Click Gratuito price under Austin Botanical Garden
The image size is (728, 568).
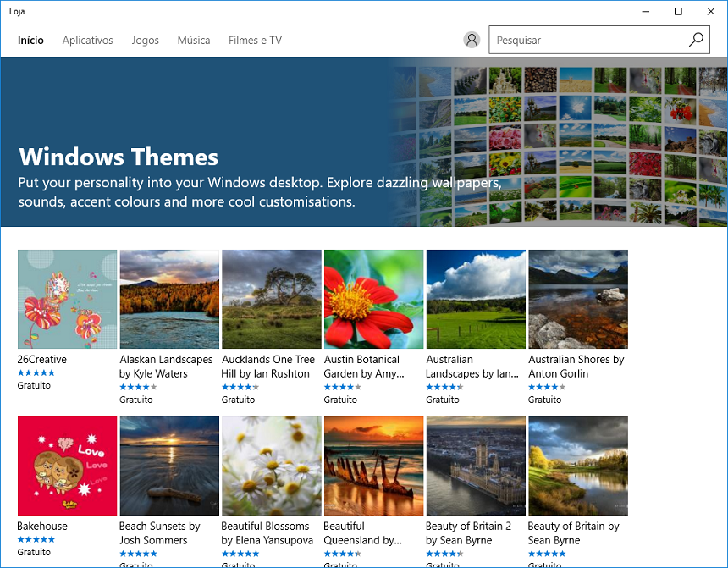[x=340, y=400]
